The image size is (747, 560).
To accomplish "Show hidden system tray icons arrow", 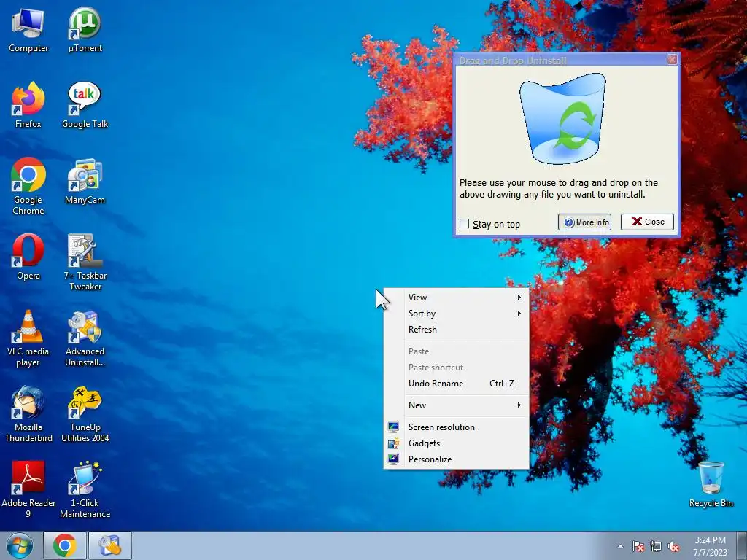I will point(620,546).
